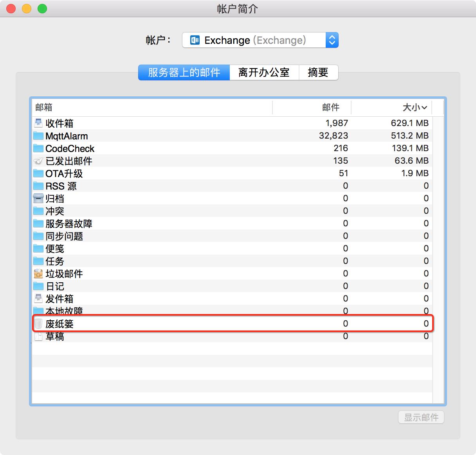Open the 摘要 tab
This screenshot has width=476, height=455.
click(x=318, y=72)
